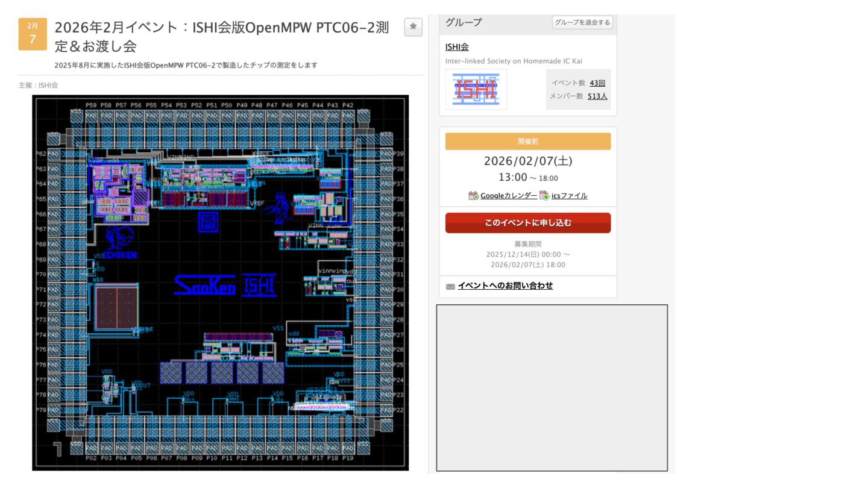
Task: Open the ISHI group logo thumbnail
Action: [x=476, y=89]
